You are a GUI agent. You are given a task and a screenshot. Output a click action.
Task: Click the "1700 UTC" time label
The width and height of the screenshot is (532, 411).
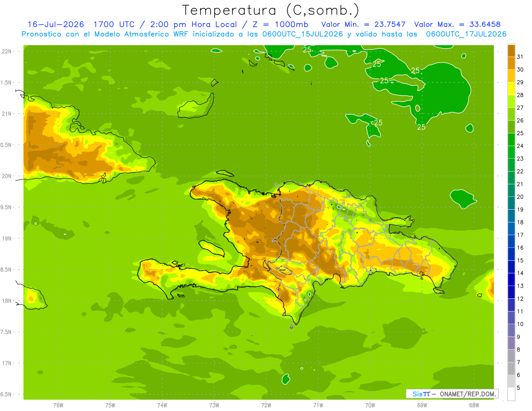[x=114, y=24]
